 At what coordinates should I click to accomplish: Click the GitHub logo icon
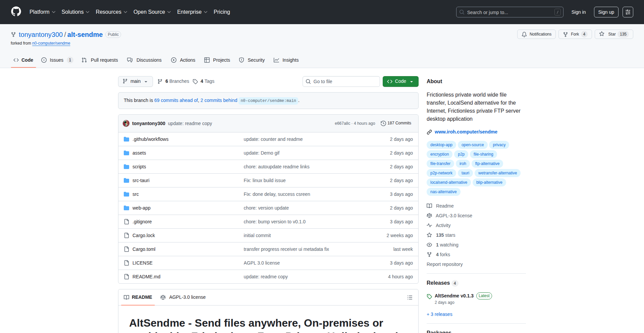(x=16, y=12)
